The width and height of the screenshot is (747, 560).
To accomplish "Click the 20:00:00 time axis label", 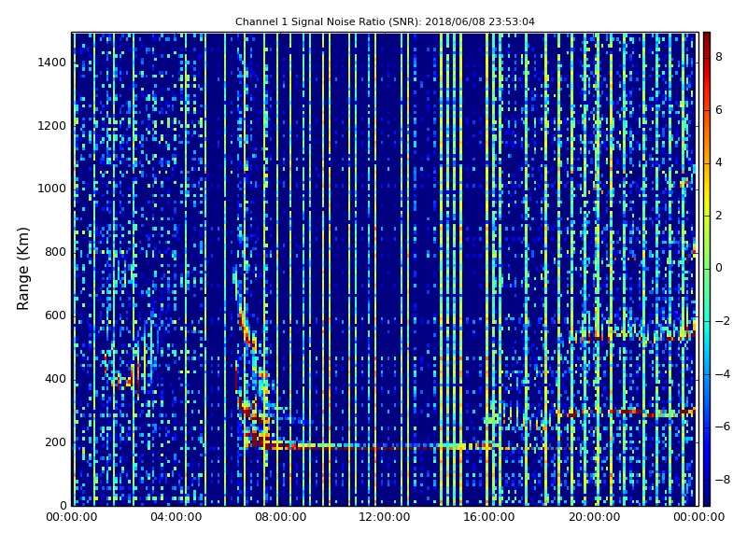I will (x=594, y=517).
